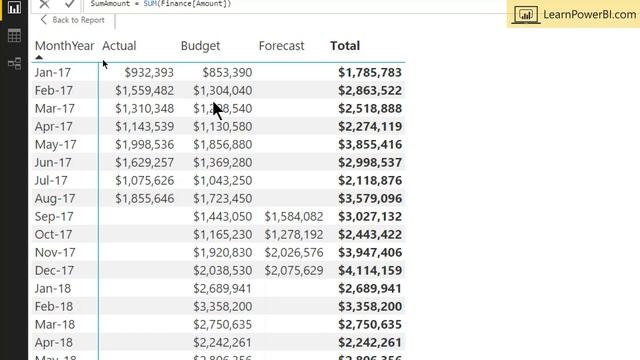Open the Model relationships view icon
This screenshot has width=640, height=360.
(x=14, y=63)
